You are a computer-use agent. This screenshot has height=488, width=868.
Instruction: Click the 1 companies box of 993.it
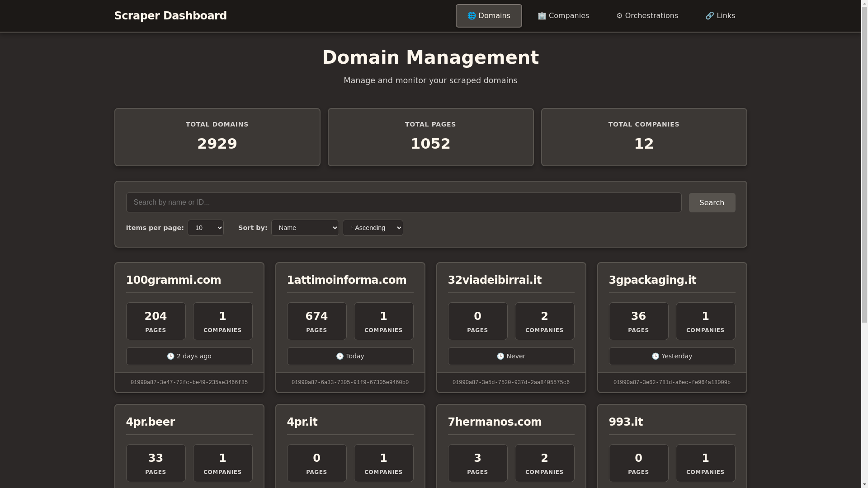click(x=705, y=463)
